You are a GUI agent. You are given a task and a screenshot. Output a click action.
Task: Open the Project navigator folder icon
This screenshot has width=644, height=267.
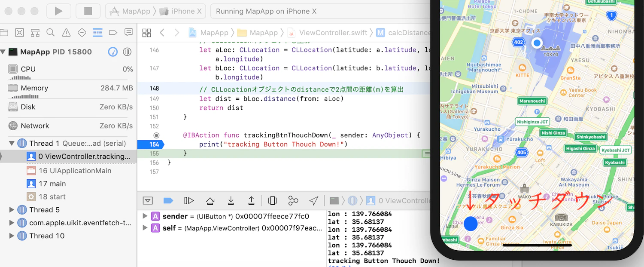tap(4, 33)
